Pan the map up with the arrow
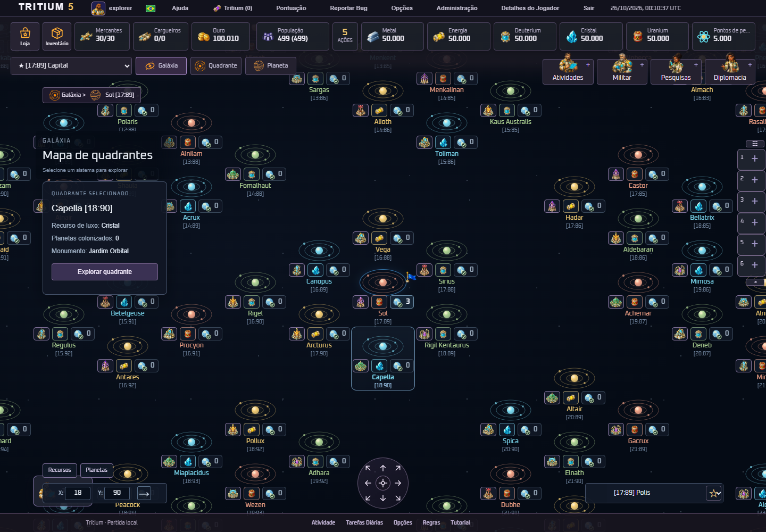Image resolution: width=766 pixels, height=532 pixels. (383, 468)
